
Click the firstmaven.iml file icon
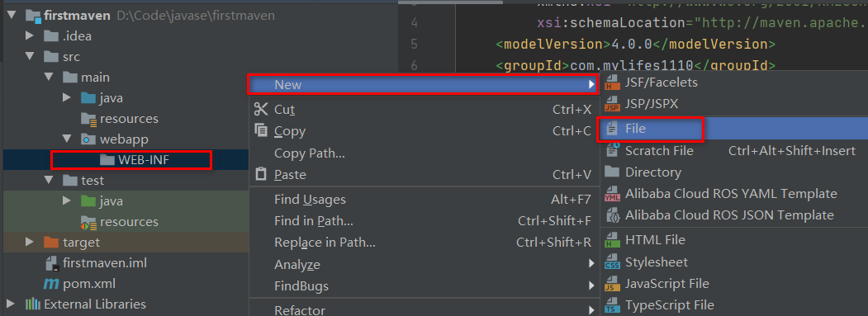[x=52, y=263]
